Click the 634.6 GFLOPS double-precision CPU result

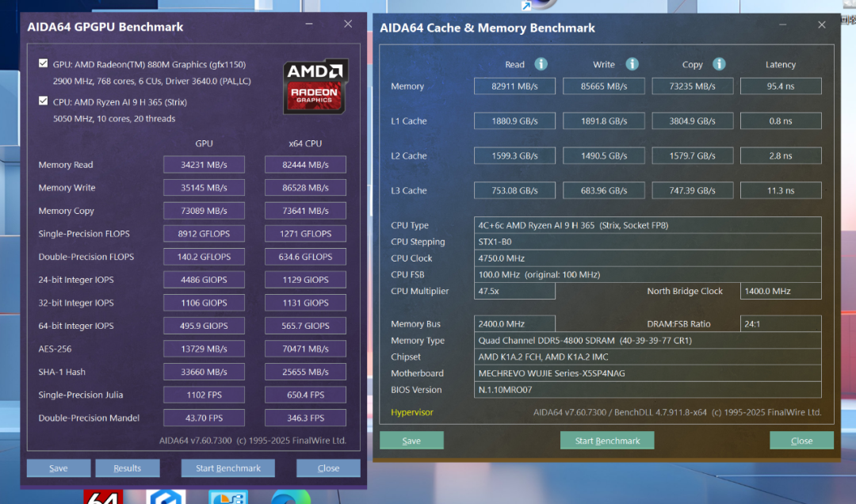coord(305,257)
